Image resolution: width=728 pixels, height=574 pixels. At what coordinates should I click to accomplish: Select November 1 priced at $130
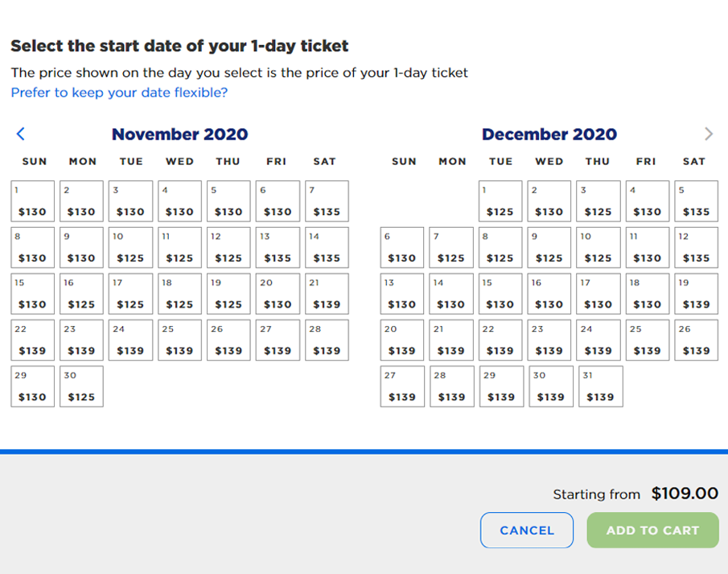[x=33, y=202]
